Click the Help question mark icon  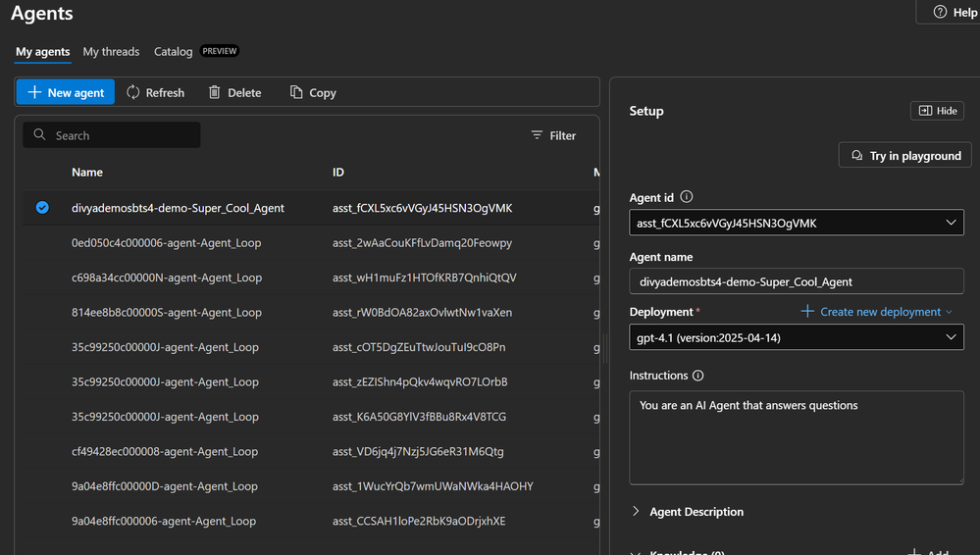(x=940, y=12)
